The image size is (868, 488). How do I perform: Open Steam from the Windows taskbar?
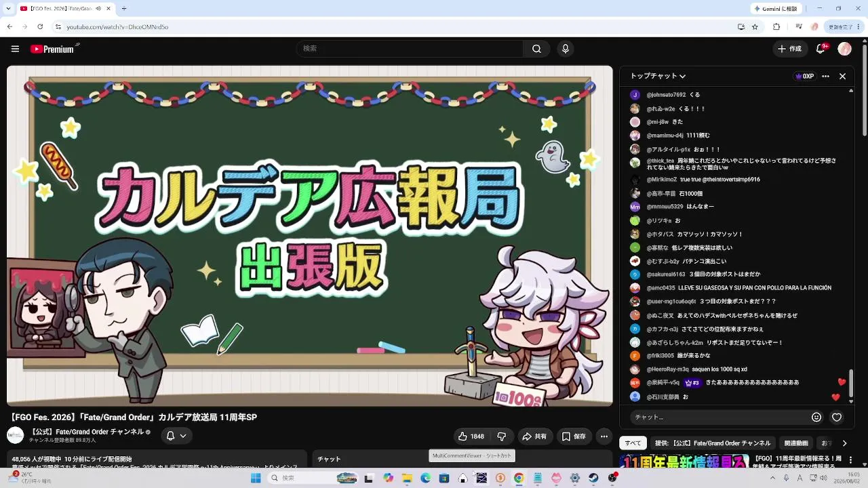pyautogui.click(x=593, y=478)
